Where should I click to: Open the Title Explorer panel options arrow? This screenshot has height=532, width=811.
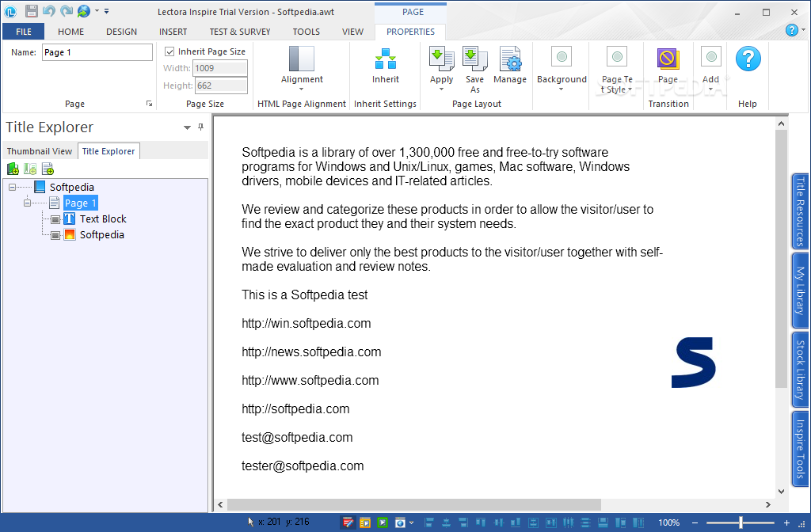pyautogui.click(x=187, y=127)
